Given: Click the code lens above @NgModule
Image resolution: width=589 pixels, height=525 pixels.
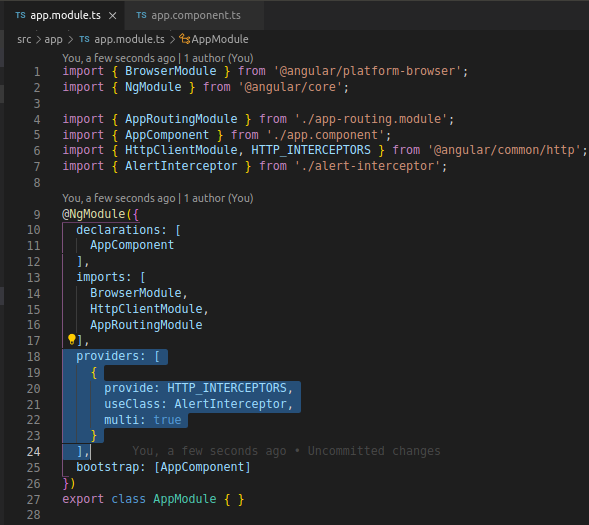Looking at the screenshot, I should 158,198.
